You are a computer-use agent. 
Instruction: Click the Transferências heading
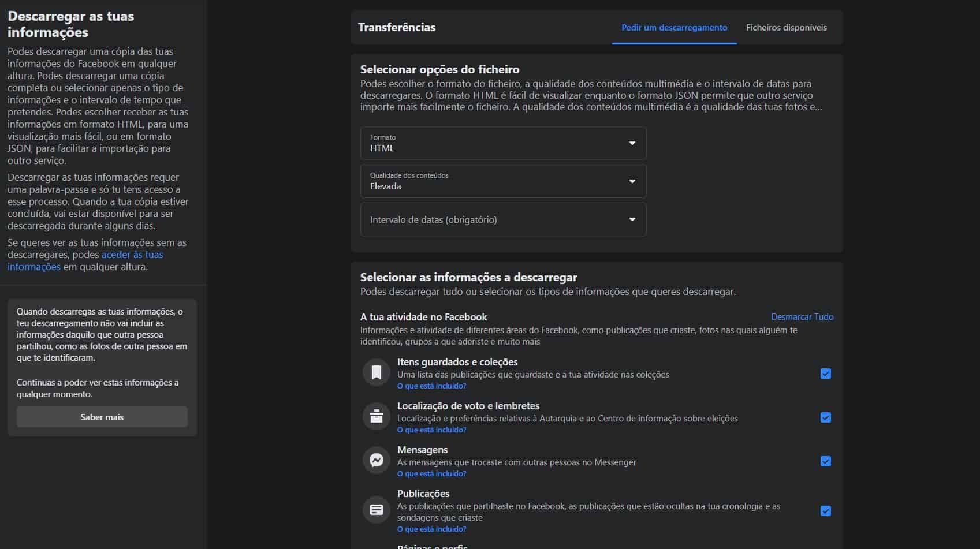coord(397,27)
